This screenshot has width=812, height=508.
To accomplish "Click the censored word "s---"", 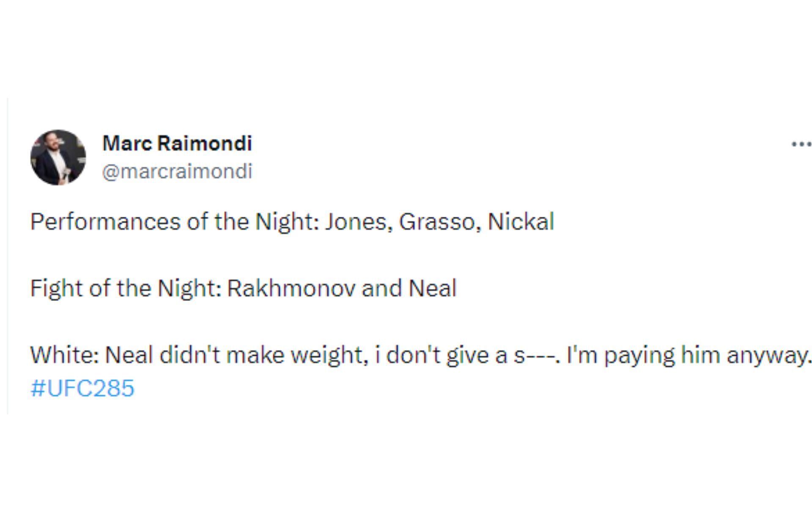I will coord(537,355).
